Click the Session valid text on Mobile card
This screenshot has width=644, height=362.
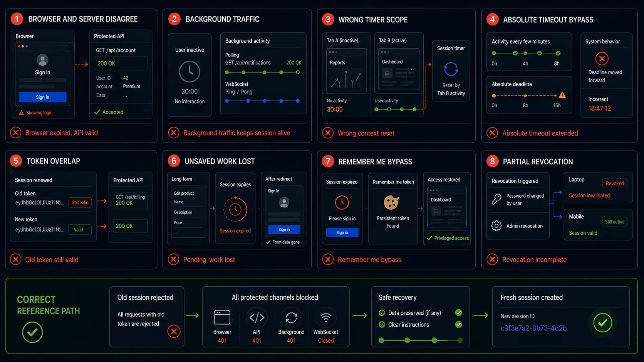pos(583,233)
